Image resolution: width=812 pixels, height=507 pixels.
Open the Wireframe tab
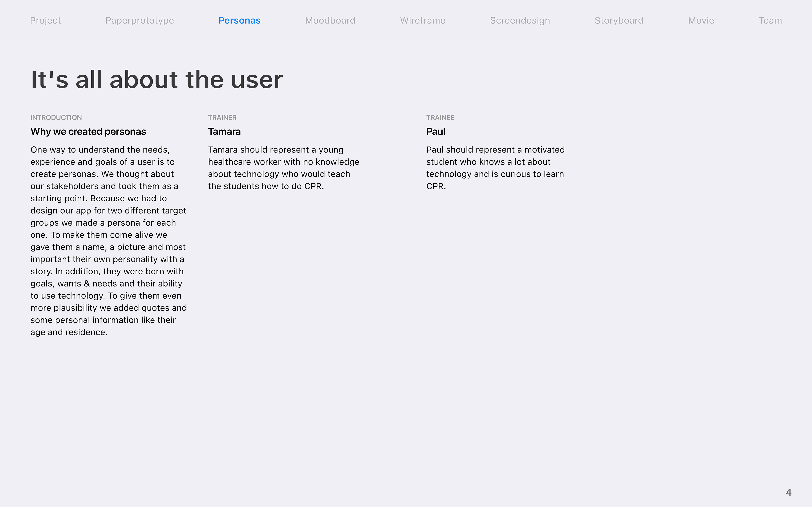pyautogui.click(x=422, y=20)
